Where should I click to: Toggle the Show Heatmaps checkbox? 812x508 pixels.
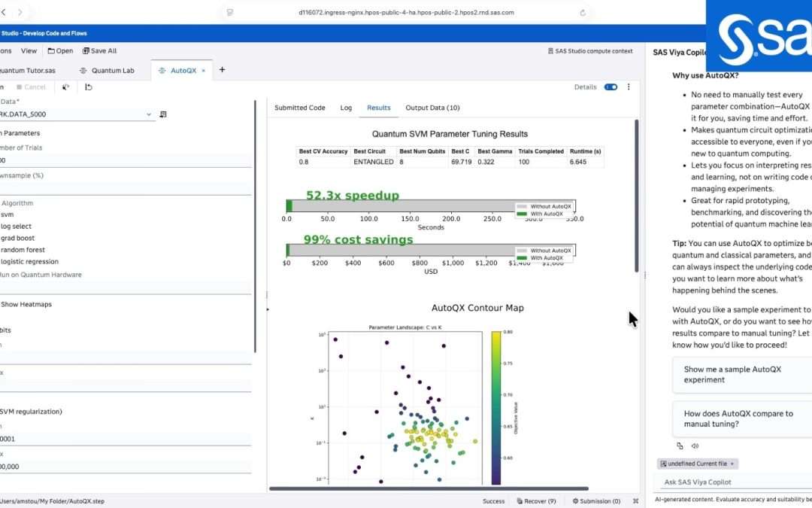click(x=26, y=304)
